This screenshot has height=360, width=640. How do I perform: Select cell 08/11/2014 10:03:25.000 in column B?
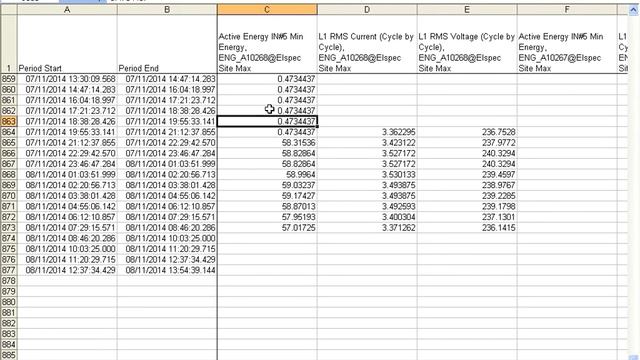pyautogui.click(x=167, y=238)
